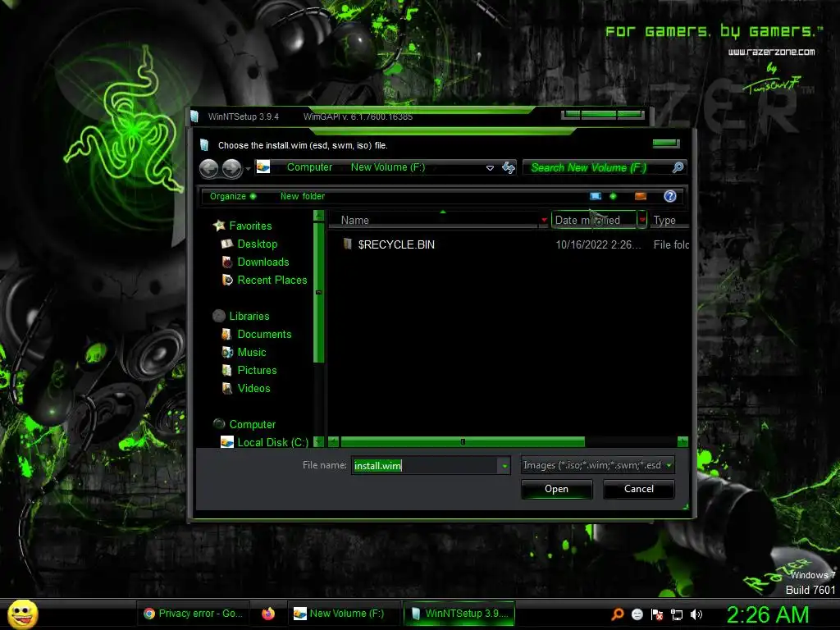Click file list horizontal scrollbar thumb

463,442
